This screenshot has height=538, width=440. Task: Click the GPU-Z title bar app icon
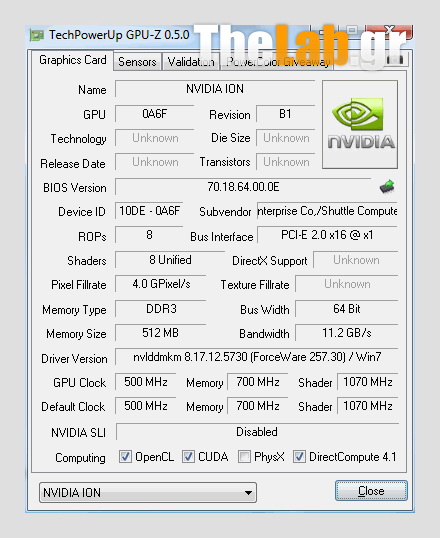(x=37, y=35)
